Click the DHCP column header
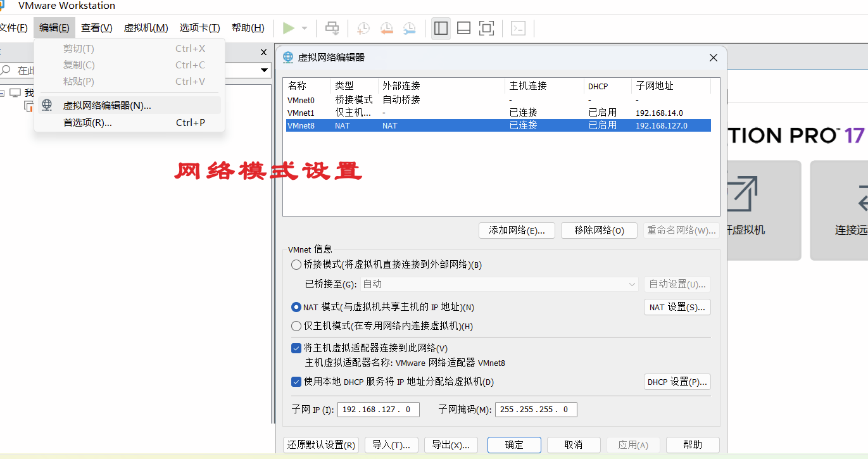 pyautogui.click(x=608, y=86)
